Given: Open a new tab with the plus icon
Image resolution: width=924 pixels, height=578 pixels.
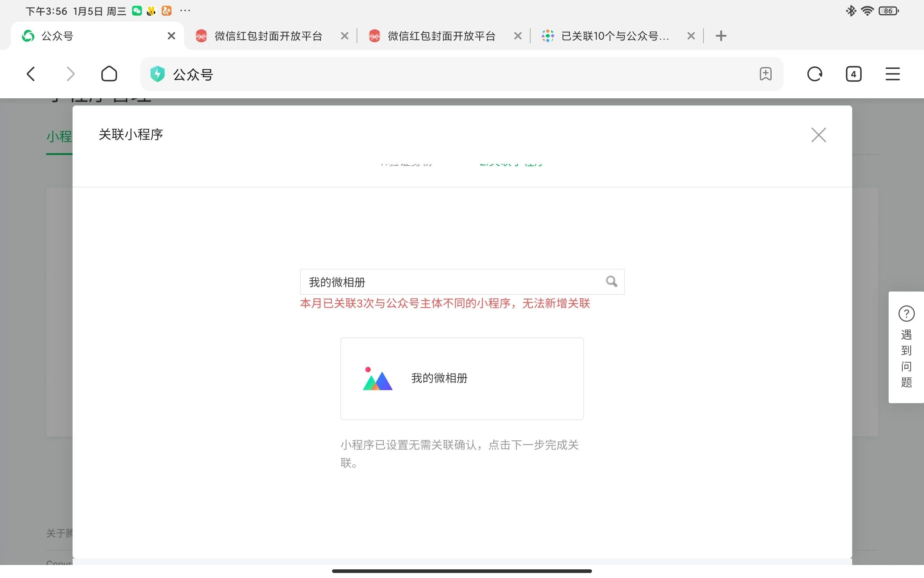Looking at the screenshot, I should pyautogui.click(x=720, y=36).
